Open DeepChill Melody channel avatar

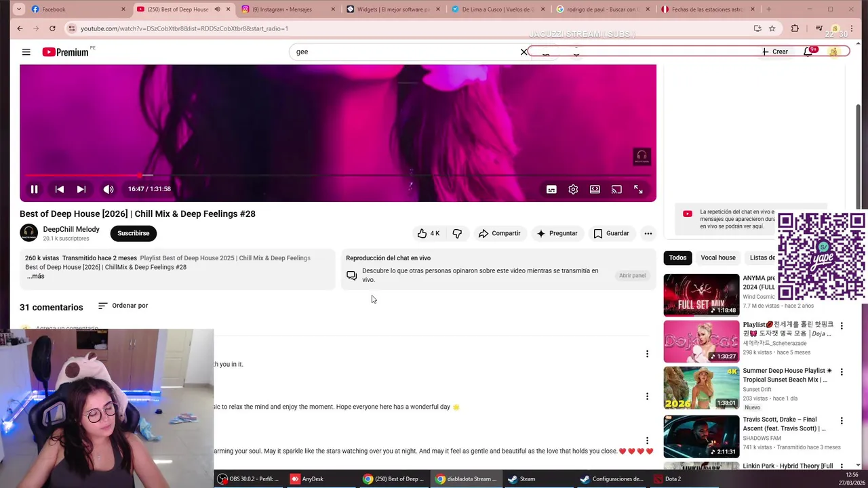[x=28, y=233]
